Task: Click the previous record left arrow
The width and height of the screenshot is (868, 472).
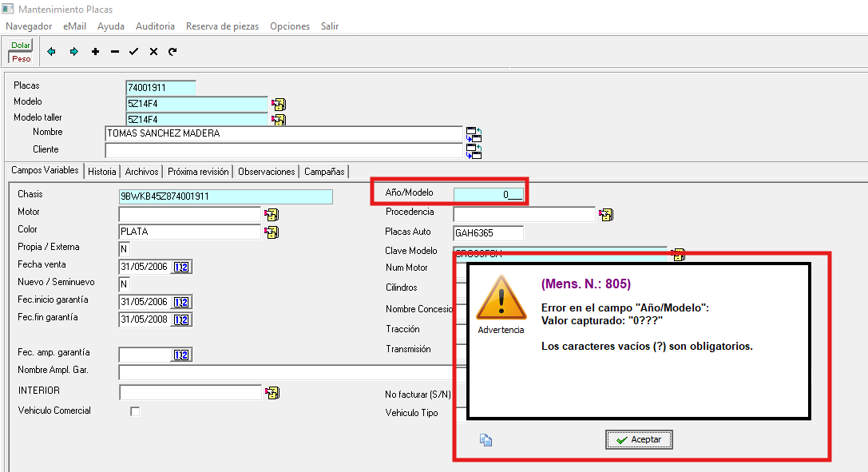Action: point(52,52)
